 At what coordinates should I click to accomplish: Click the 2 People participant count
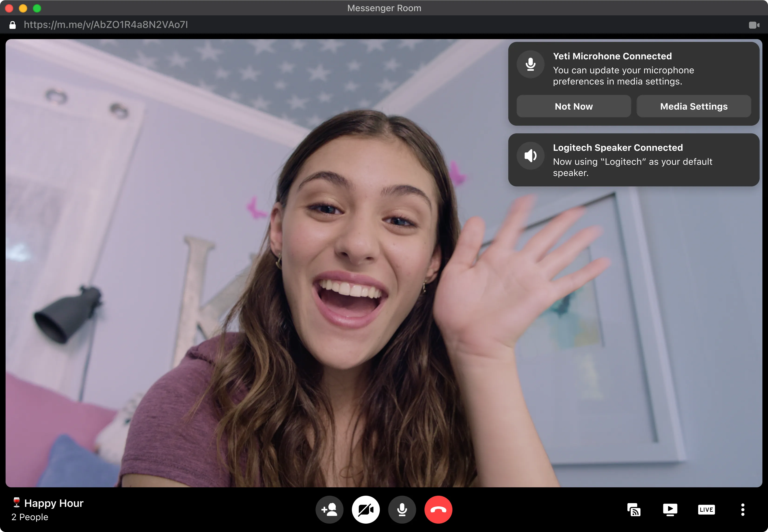click(x=30, y=517)
